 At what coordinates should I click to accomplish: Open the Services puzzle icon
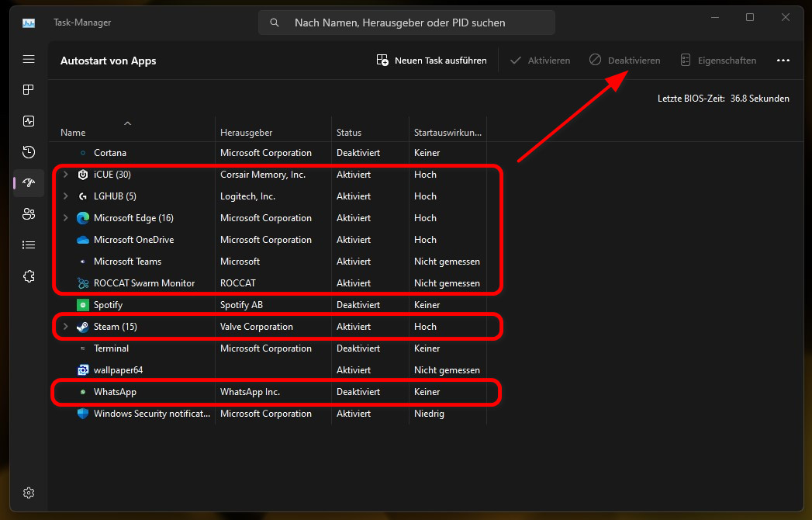click(29, 276)
